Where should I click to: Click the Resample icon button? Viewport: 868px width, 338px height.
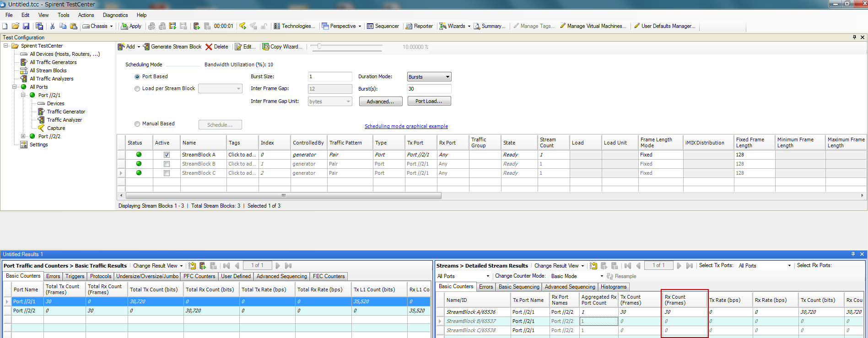[x=621, y=276]
